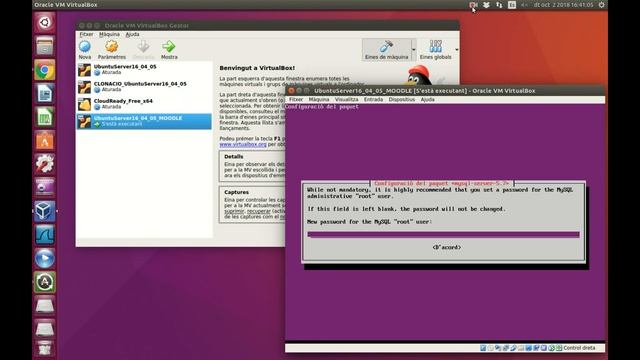Open the Dispositius menu
This screenshot has height=360, width=640.
(402, 99)
